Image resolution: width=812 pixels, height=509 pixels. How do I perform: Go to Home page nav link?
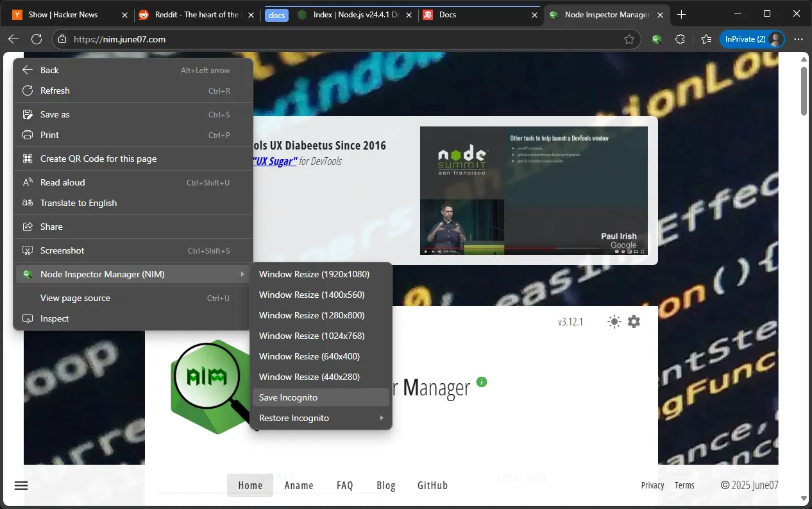point(250,485)
